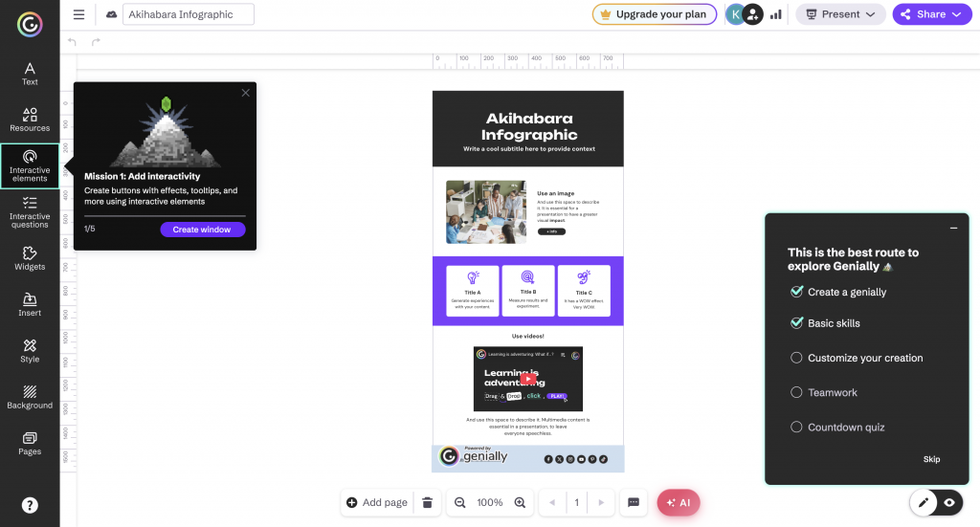Switch to preview mode with eye toggle
980x527 pixels.
coord(949,502)
